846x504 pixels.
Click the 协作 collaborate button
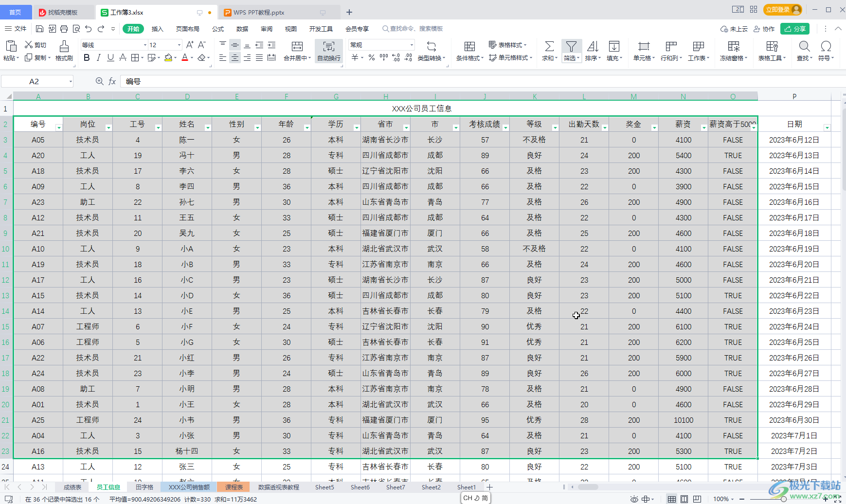click(764, 29)
